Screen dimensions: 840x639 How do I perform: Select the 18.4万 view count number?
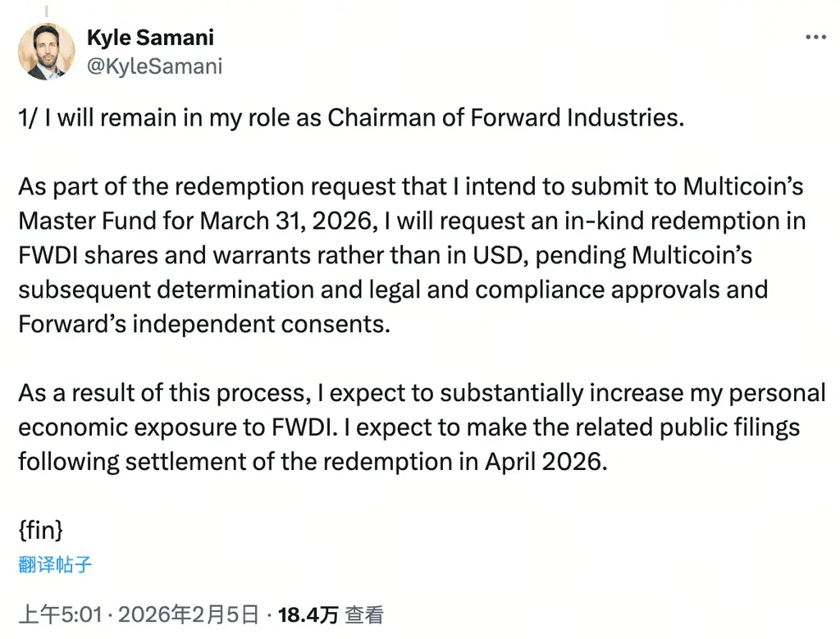click(308, 615)
